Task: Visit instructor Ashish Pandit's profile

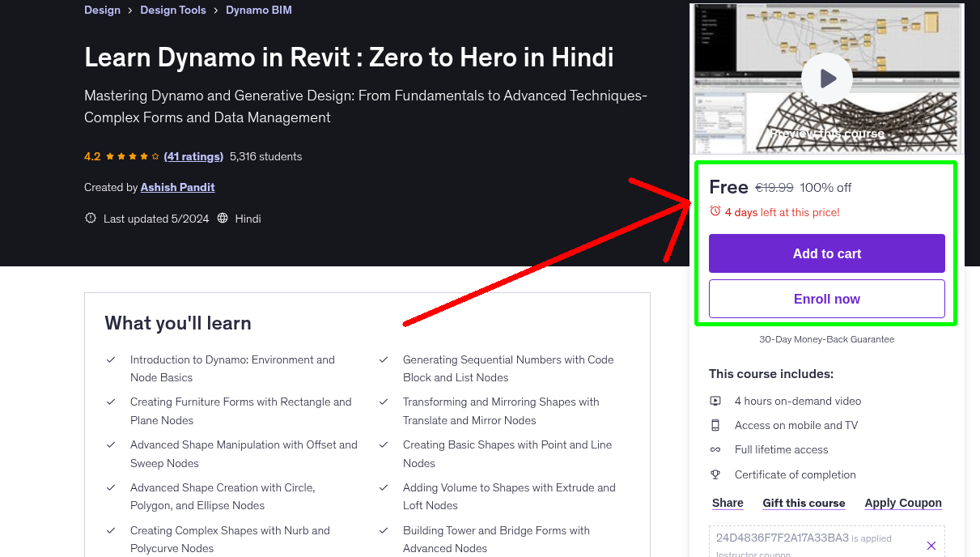Action: (x=177, y=187)
